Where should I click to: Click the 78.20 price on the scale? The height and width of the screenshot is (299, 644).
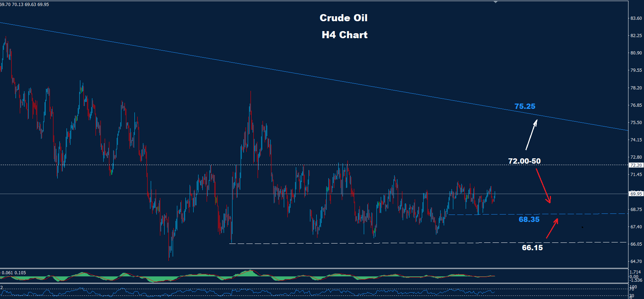[636, 88]
